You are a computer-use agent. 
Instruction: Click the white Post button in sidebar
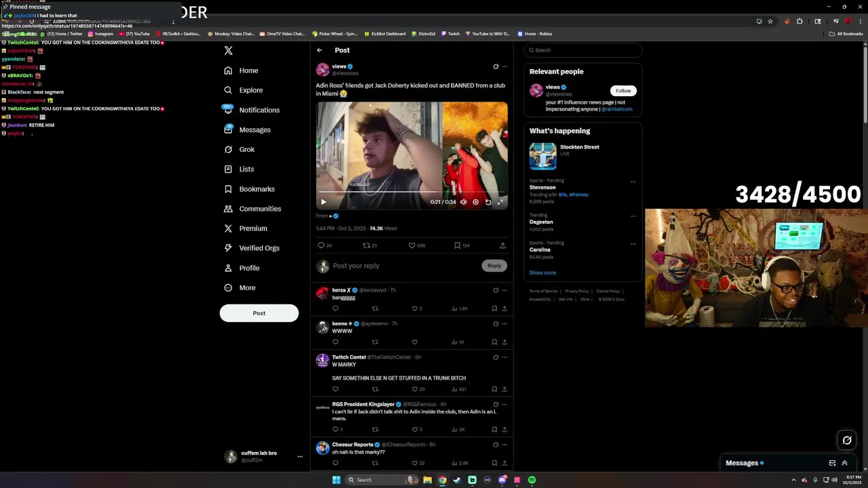[x=259, y=313]
